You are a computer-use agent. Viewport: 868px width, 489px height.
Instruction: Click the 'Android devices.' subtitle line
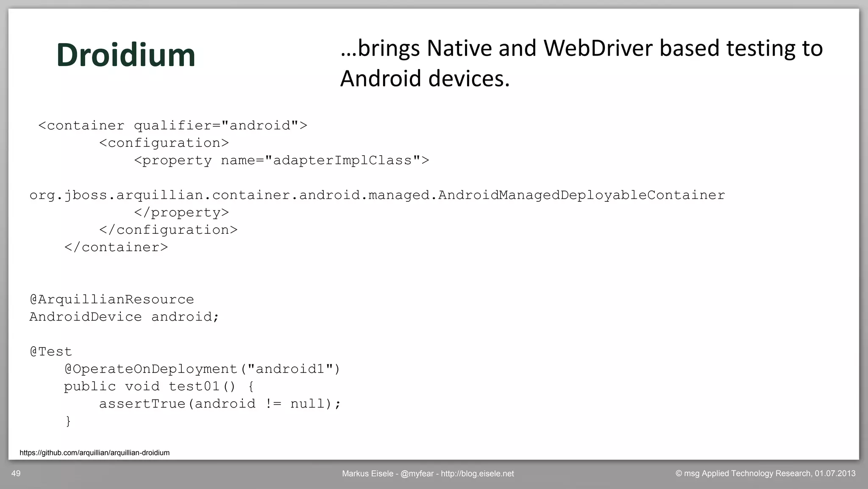coord(425,79)
